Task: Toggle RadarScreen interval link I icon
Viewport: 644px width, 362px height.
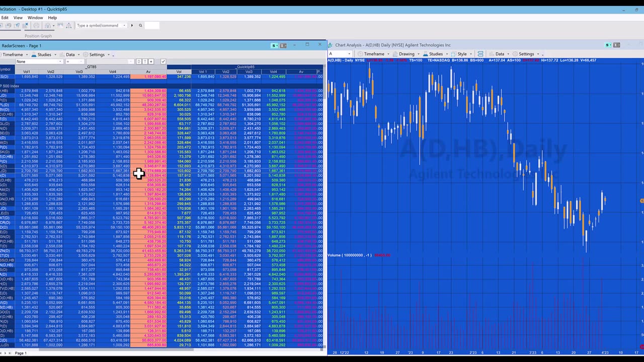Action: click(x=283, y=46)
